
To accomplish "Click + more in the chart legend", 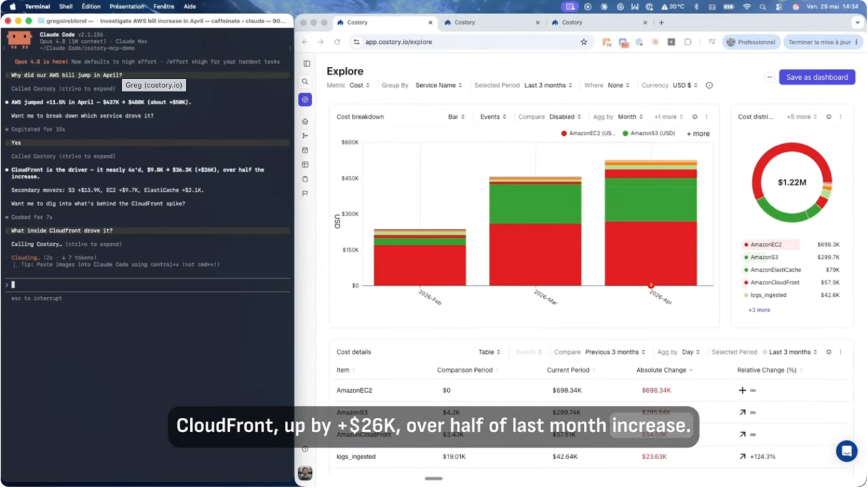I will (x=698, y=134).
